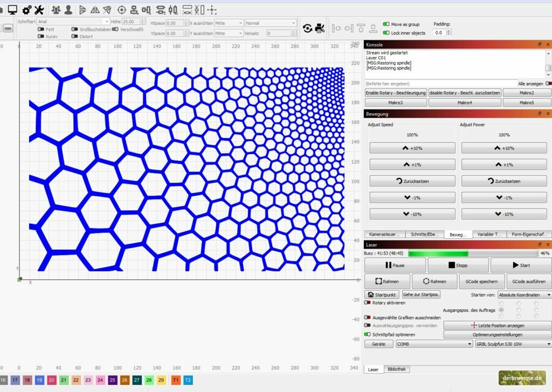Click the monitor preview icon
The image size is (552, 392).
pos(12,10)
